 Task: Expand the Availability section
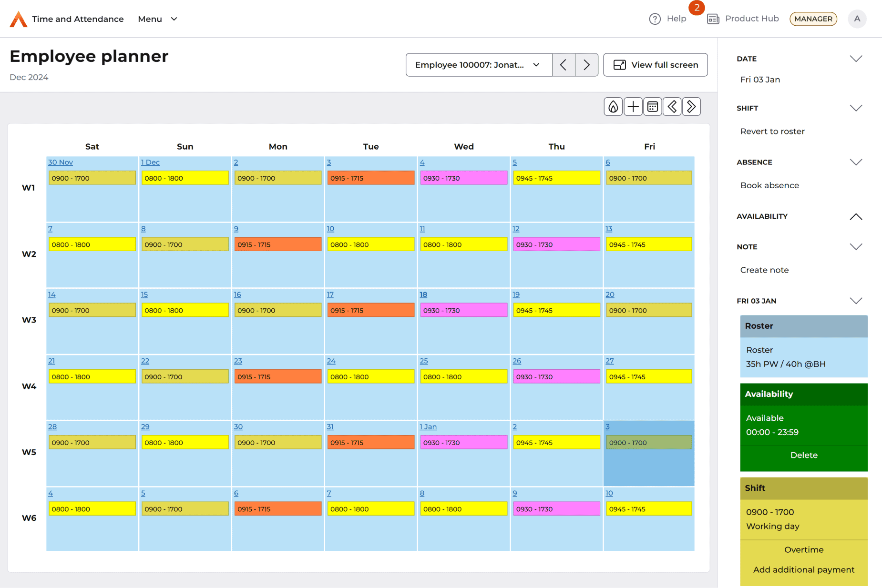[856, 216]
